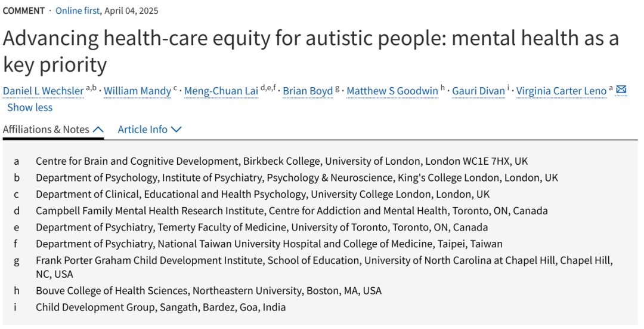Open author William Mandy
644x329 pixels.
pyautogui.click(x=137, y=91)
